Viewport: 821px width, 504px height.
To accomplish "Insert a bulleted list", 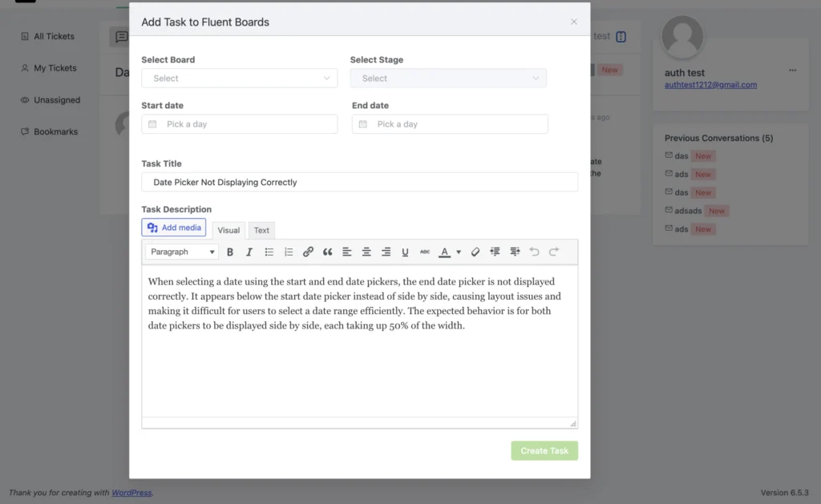I will pyautogui.click(x=269, y=252).
